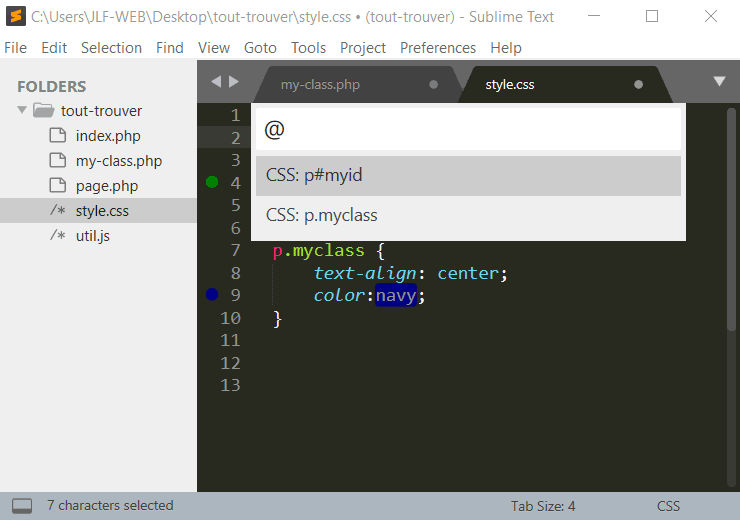Image resolution: width=740 pixels, height=520 pixels.
Task: Open the Tools menu
Action: pos(308,48)
